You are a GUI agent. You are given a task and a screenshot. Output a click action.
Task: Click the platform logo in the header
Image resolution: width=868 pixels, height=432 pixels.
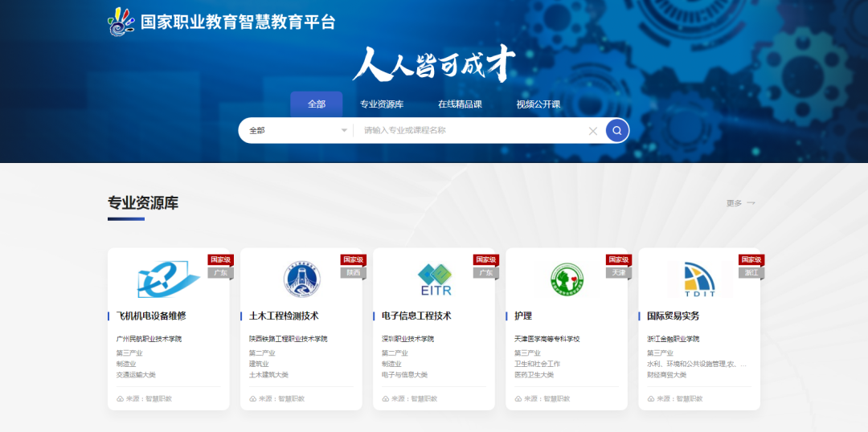122,22
